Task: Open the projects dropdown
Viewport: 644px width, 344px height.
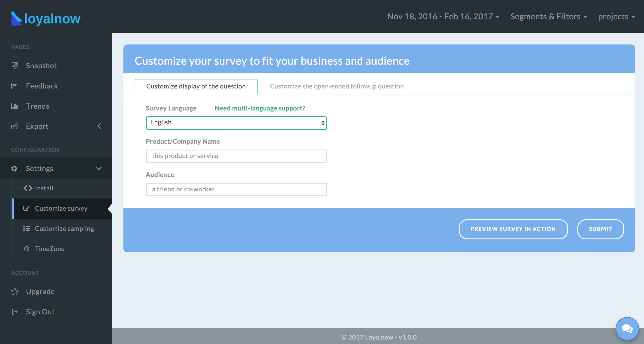Action: 616,17
